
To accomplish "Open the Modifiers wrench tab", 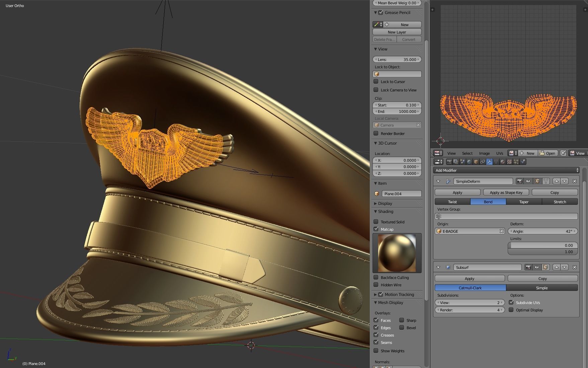I will [x=489, y=162].
